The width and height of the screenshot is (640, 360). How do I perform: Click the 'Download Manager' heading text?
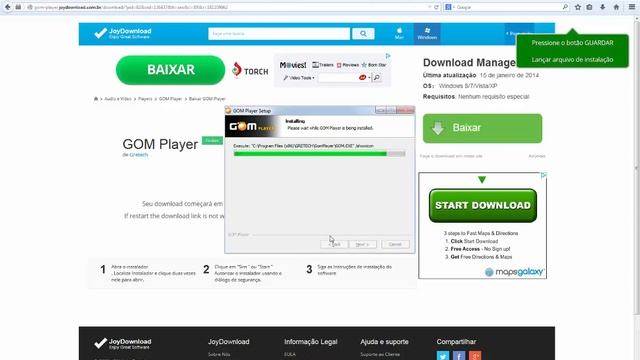pyautogui.click(x=469, y=63)
